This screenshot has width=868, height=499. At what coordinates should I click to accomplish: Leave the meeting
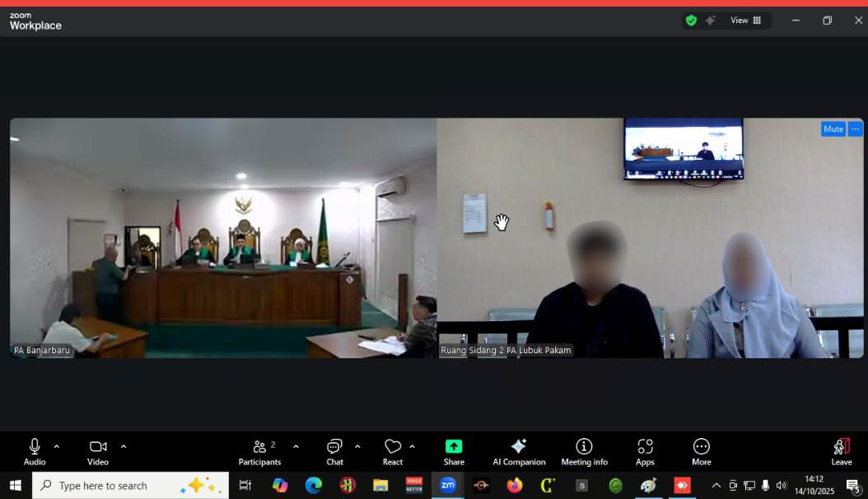(x=841, y=451)
